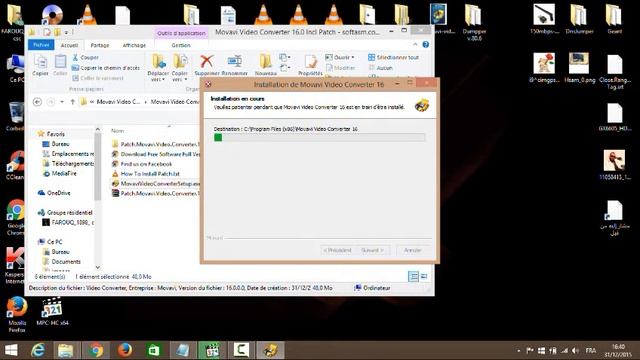Open the Fichier tab
Image resolution: width=640 pixels, height=360 pixels.
(x=41, y=45)
